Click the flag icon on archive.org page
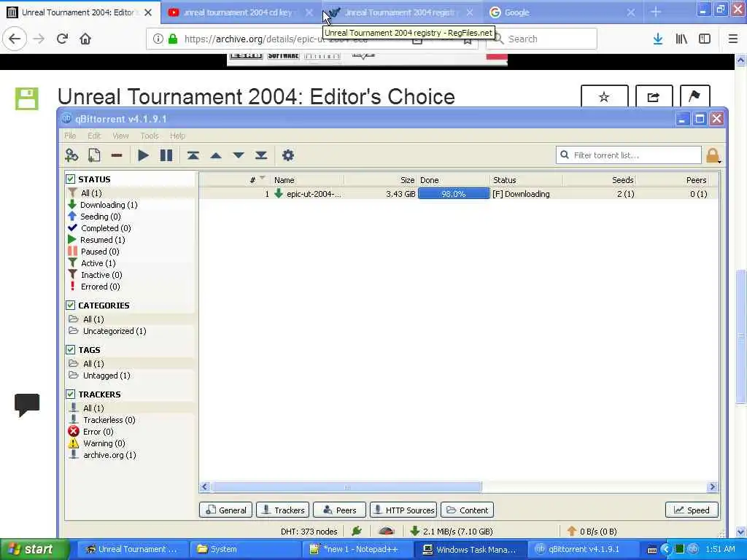The width and height of the screenshot is (747, 560). tap(694, 97)
